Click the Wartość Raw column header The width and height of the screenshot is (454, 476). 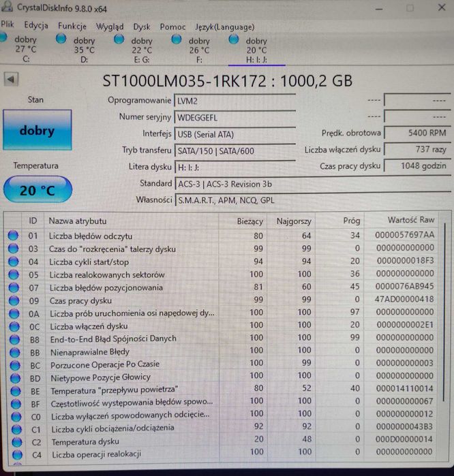coord(411,220)
